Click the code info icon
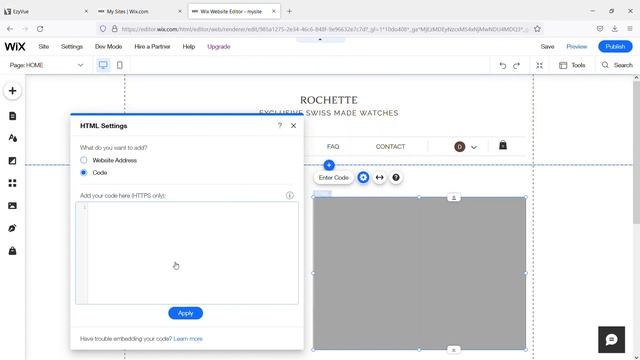Image resolution: width=640 pixels, height=360 pixels. [x=290, y=196]
